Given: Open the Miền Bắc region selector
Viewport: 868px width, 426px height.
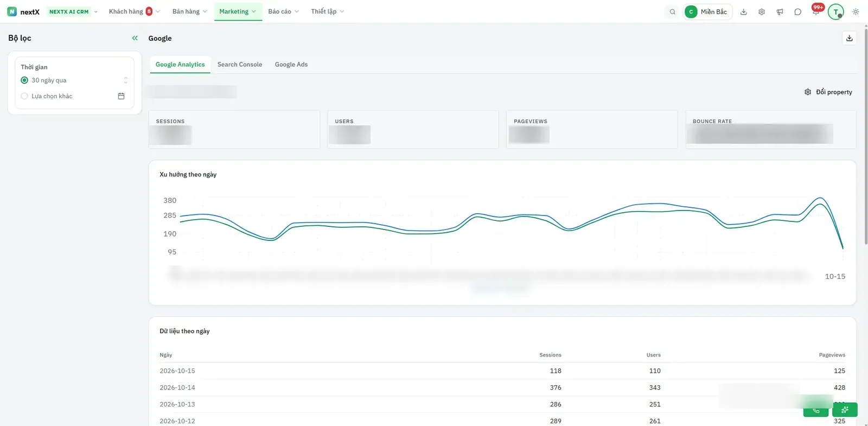Looking at the screenshot, I should coord(707,11).
